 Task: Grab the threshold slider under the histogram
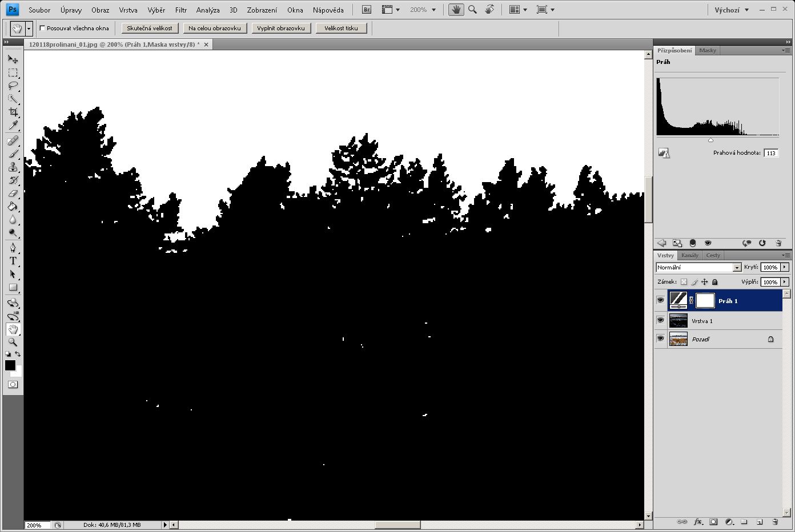710,140
